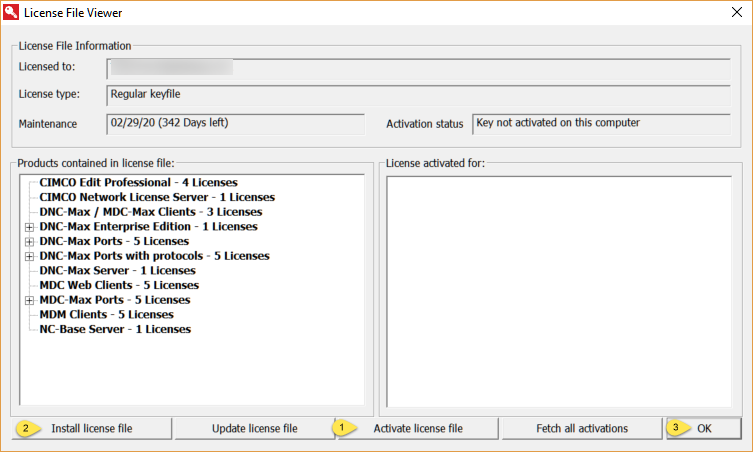This screenshot has width=753, height=452.
Task: Select DNC-Max Enterprise Edition - 1 Licenses
Action: (148, 227)
